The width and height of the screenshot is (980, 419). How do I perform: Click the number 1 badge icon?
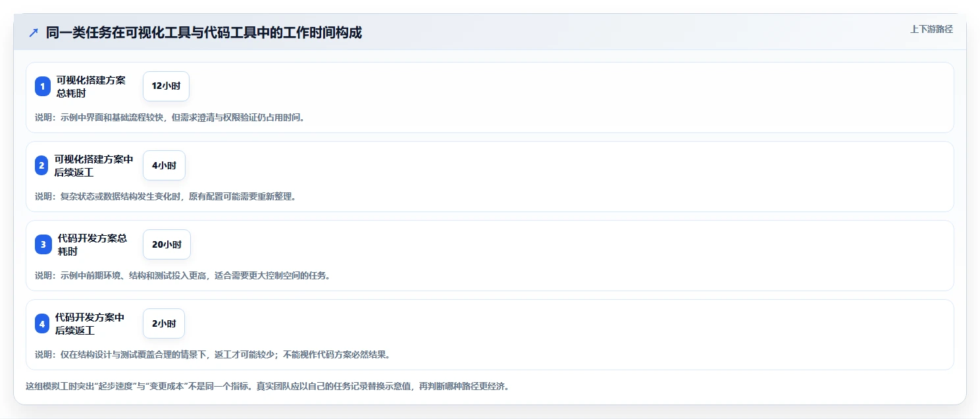pyautogui.click(x=43, y=86)
